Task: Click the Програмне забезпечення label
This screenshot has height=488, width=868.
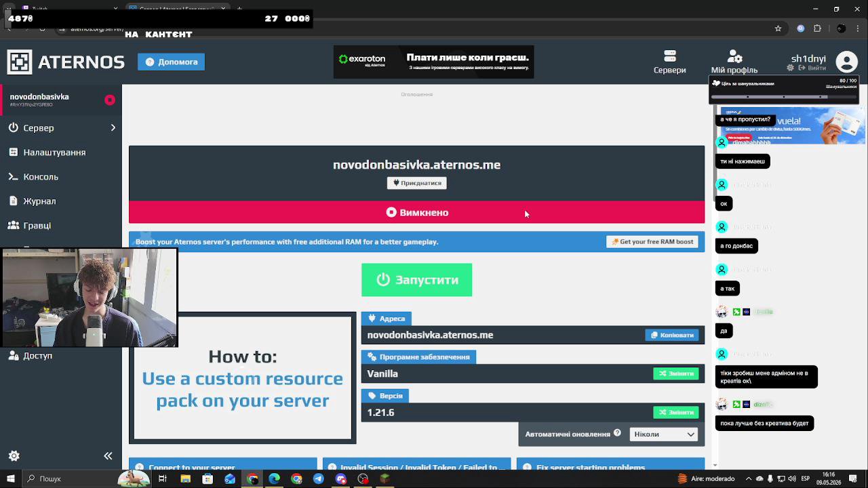Action: 418,357
